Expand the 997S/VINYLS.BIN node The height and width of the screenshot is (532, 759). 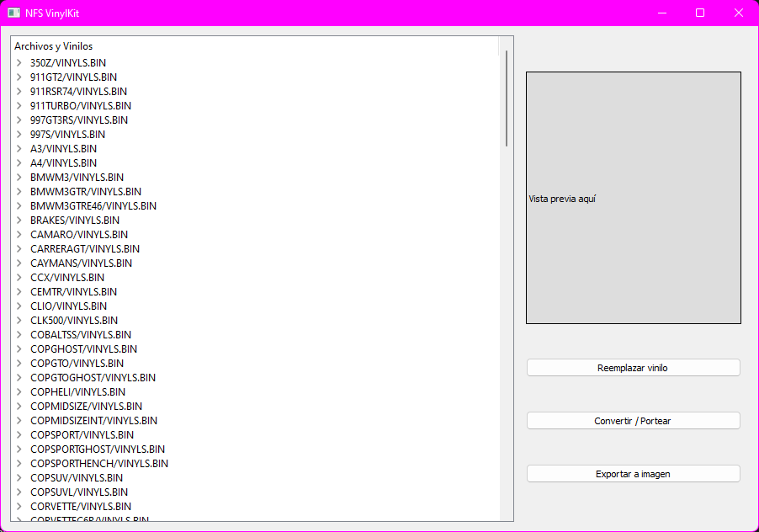tap(19, 134)
